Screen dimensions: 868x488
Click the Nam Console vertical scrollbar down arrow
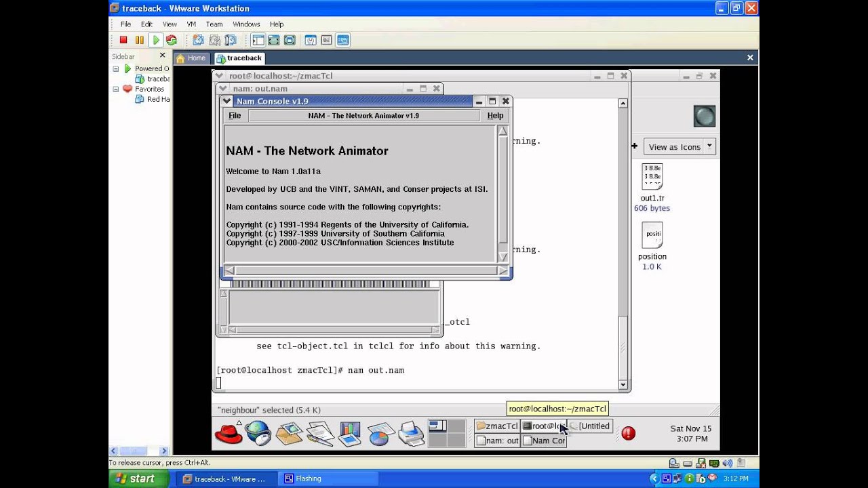502,257
